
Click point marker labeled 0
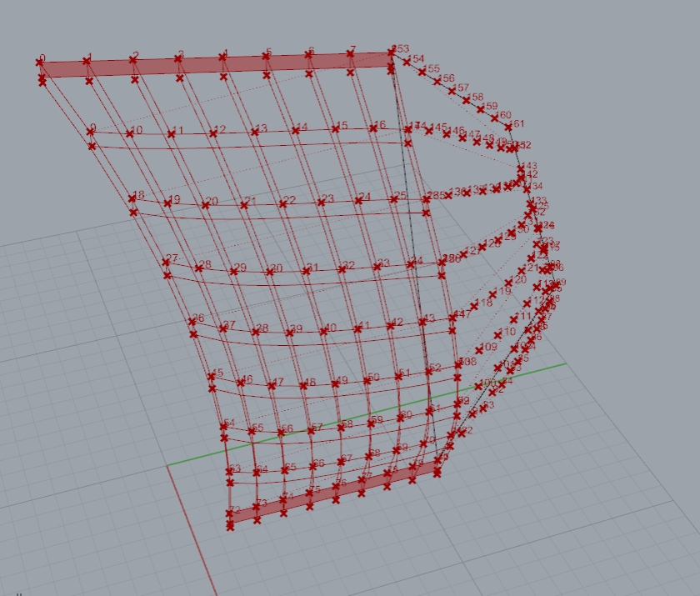(40, 62)
